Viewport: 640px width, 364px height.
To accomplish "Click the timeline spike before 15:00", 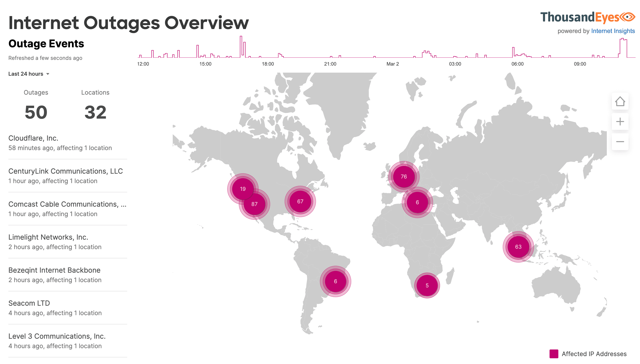I will click(x=197, y=51).
